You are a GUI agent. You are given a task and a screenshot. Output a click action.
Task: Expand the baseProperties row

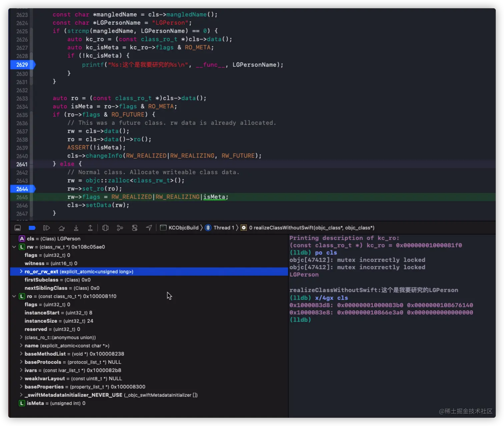pos(21,387)
